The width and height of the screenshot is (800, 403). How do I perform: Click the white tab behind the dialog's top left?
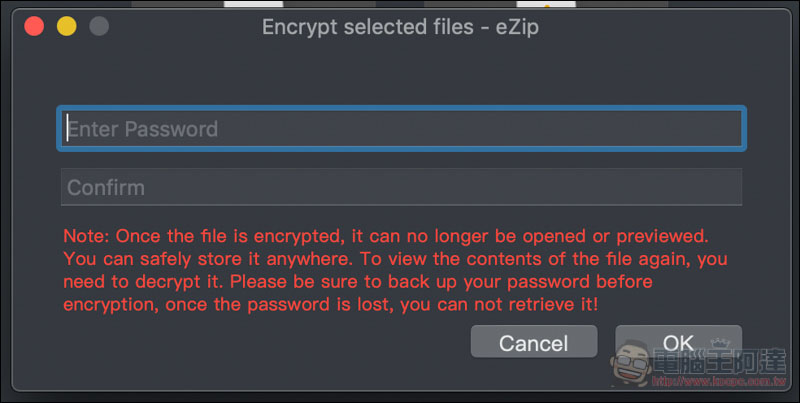(x=254, y=4)
